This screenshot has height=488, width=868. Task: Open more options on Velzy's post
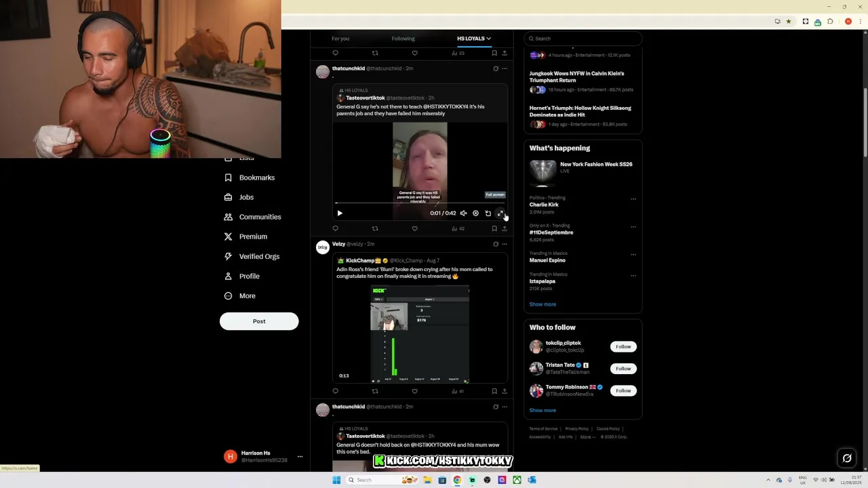point(504,244)
